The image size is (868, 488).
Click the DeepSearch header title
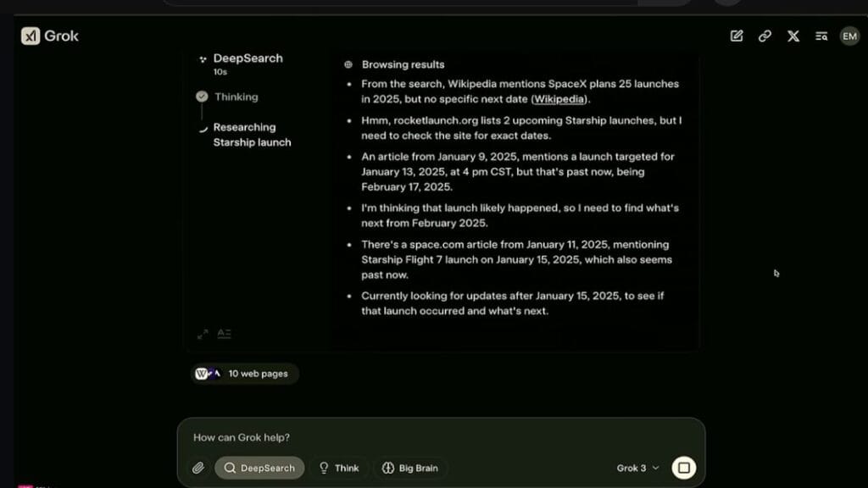coord(248,58)
